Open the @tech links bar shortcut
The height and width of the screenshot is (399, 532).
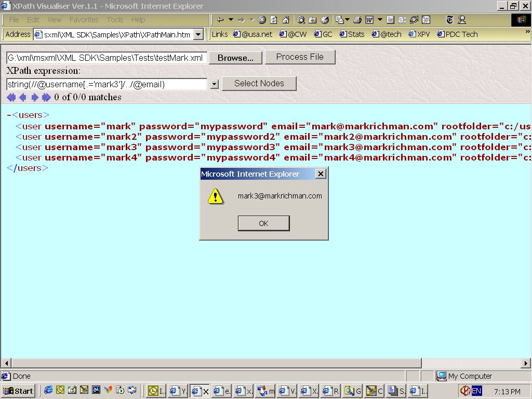click(387, 34)
